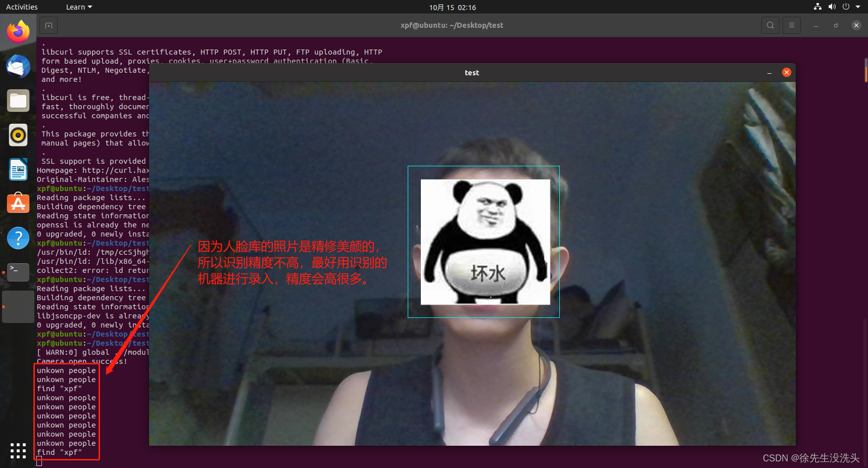Viewport: 868px width, 468px height.
Task: Click the "Homepage: http://curl.hax" line
Action: tap(93, 170)
